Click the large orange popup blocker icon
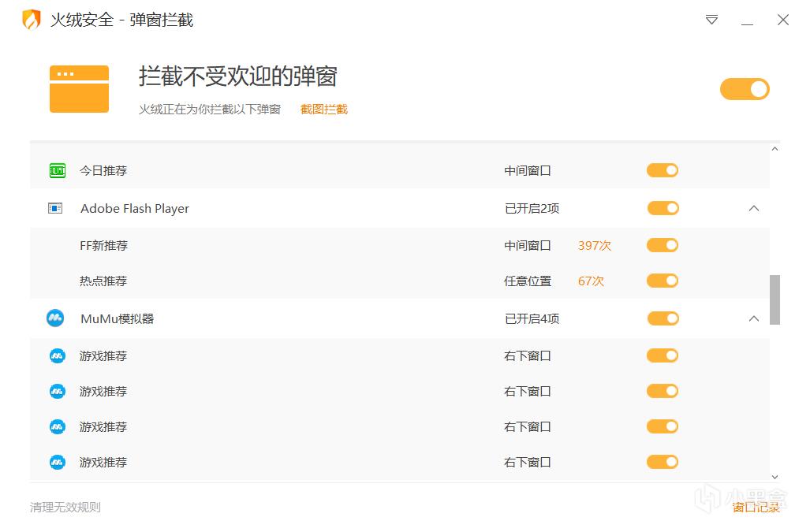Image resolution: width=810 pixels, height=532 pixels. pyautogui.click(x=79, y=88)
